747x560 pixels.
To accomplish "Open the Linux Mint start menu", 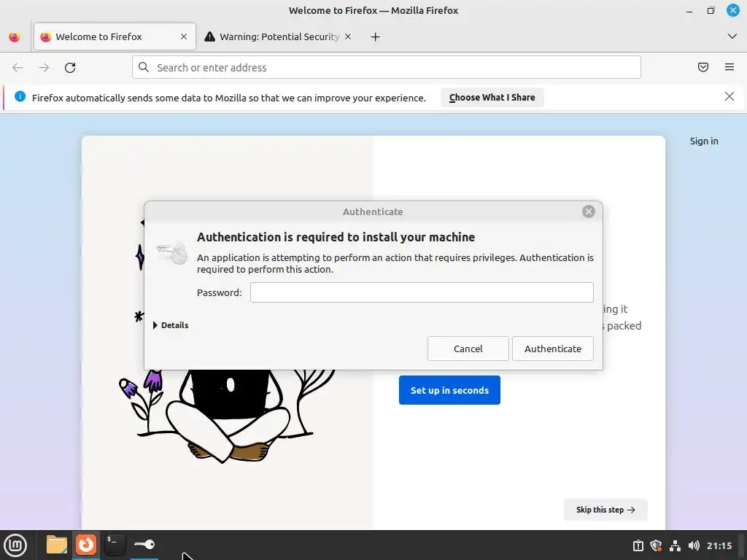I will click(x=15, y=545).
